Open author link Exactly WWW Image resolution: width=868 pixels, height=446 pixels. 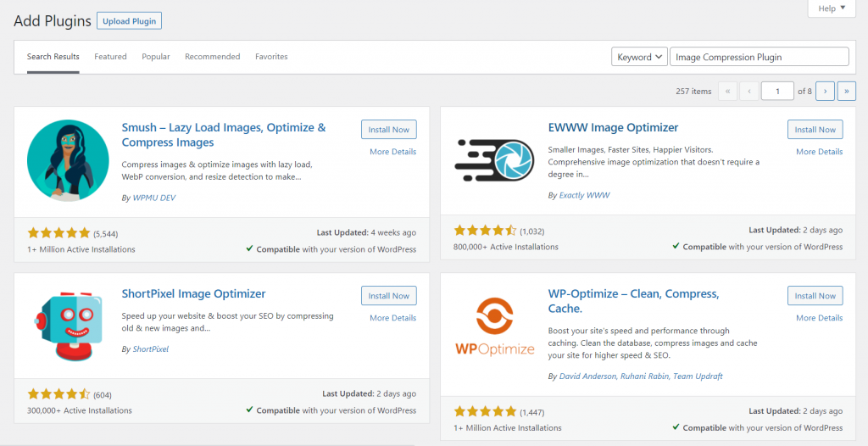[x=584, y=195]
